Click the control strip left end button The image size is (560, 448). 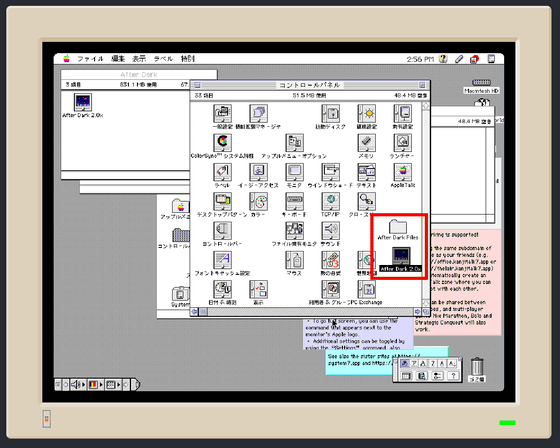coord(58,384)
